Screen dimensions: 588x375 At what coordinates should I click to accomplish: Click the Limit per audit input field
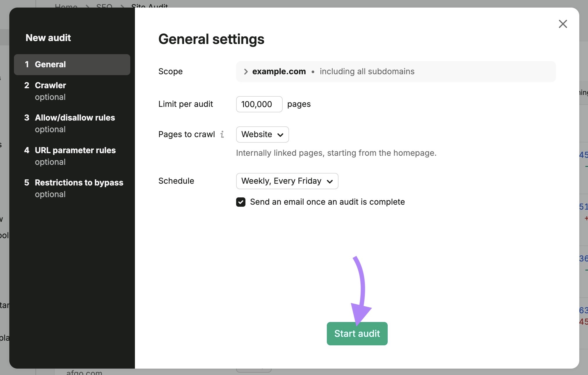[259, 104]
